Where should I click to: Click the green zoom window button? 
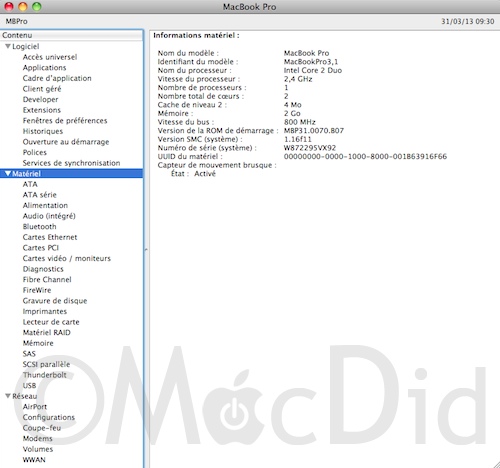pos(37,6)
